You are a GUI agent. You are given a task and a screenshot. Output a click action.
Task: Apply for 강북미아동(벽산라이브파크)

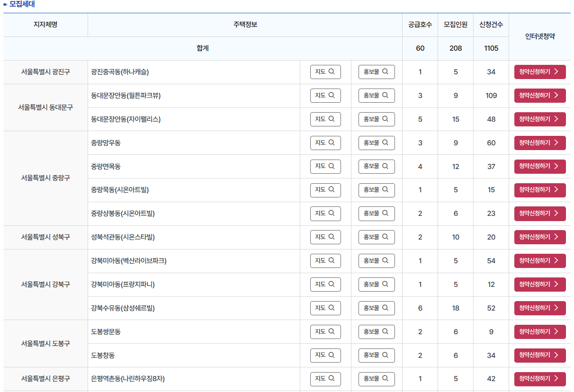[540, 261]
